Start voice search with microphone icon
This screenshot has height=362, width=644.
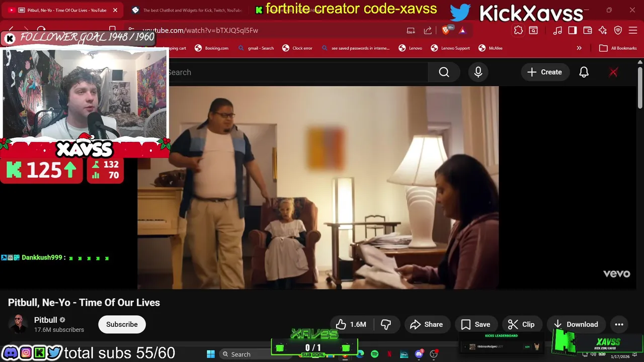[x=478, y=72]
